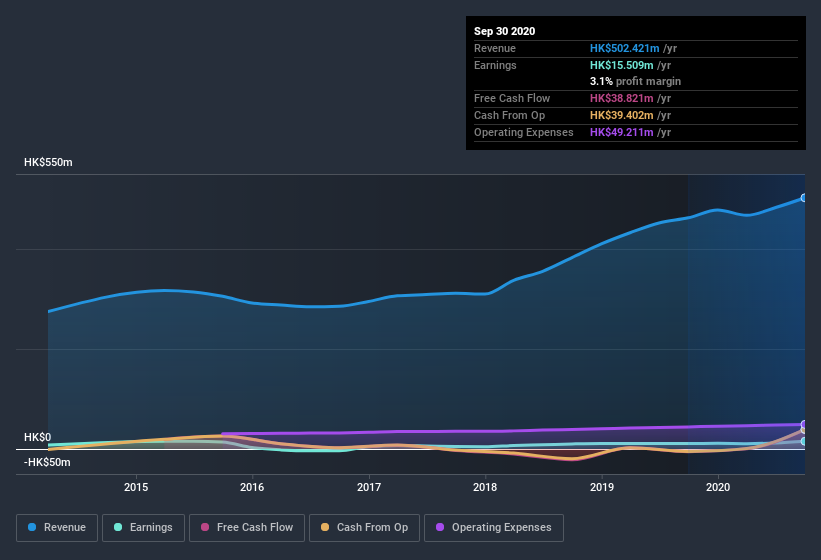The image size is (821, 560).
Task: Click the 2015 x-axis label
Action: [x=136, y=487]
